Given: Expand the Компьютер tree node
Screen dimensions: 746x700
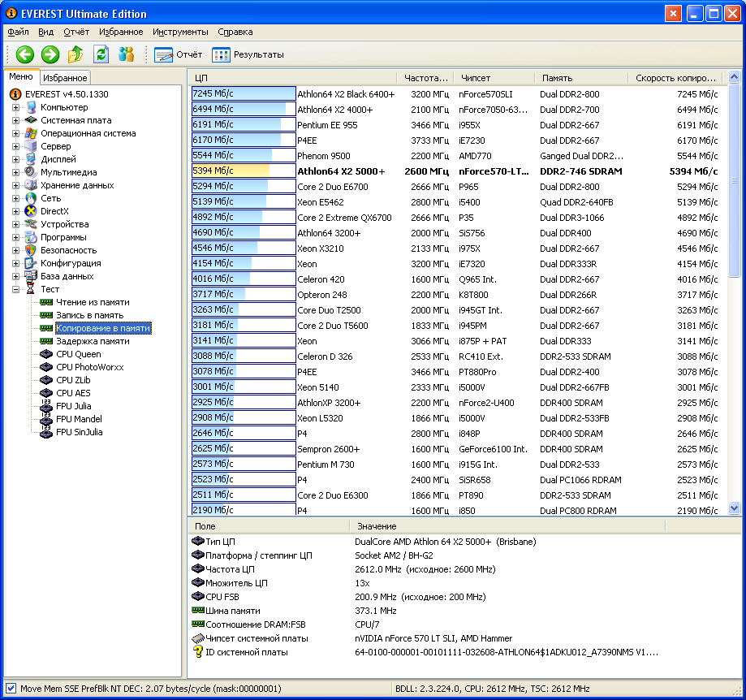Looking at the screenshot, I should tap(15, 107).
